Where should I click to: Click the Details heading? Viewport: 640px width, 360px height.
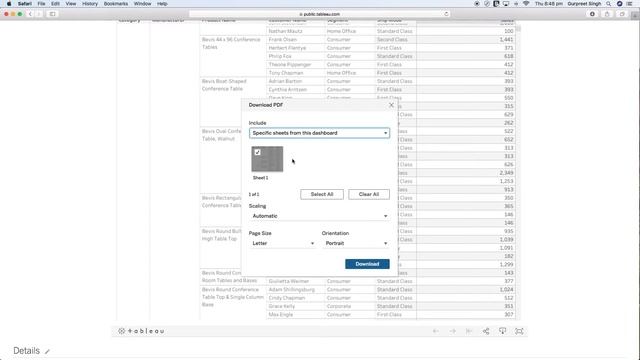click(x=27, y=351)
